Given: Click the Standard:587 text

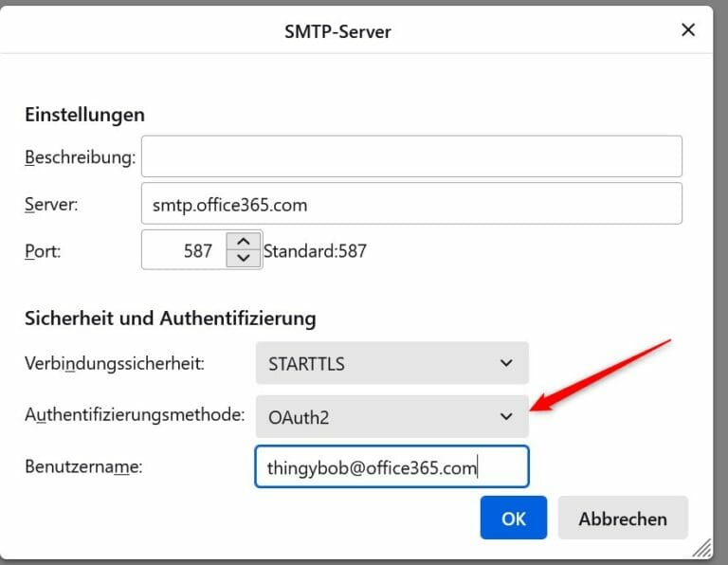Looking at the screenshot, I should [x=315, y=251].
